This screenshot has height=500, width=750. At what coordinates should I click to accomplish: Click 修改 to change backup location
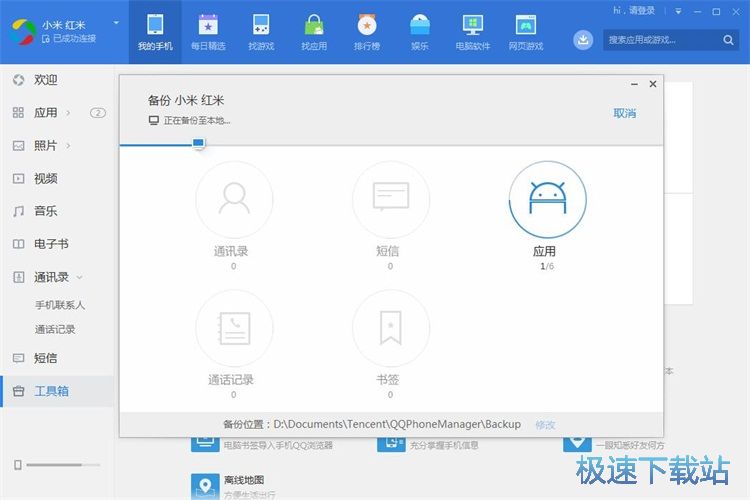pyautogui.click(x=545, y=425)
